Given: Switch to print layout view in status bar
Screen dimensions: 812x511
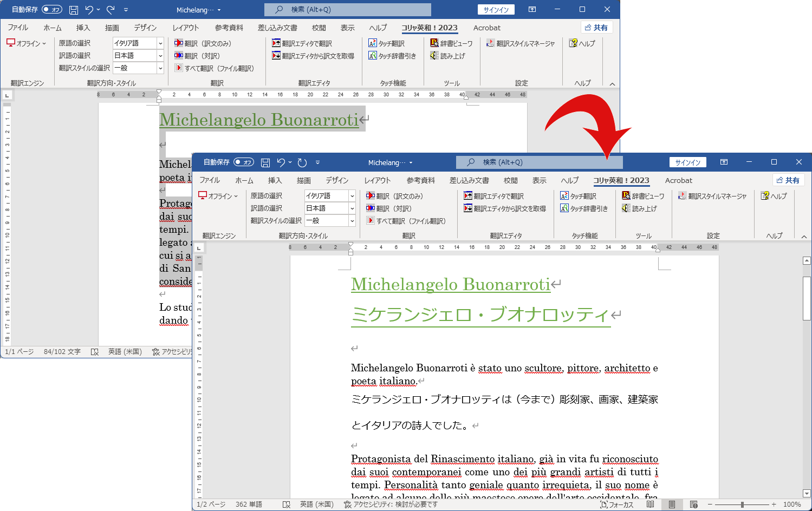Looking at the screenshot, I should [672, 505].
